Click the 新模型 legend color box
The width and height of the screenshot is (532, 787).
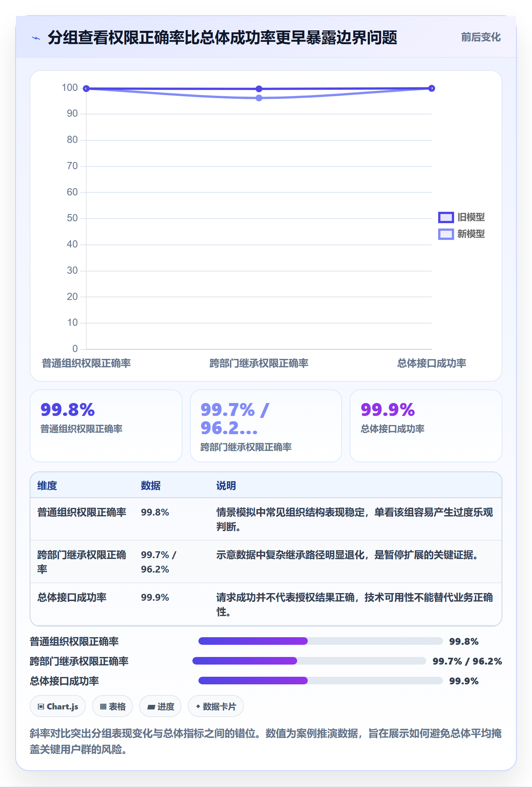[x=446, y=234]
